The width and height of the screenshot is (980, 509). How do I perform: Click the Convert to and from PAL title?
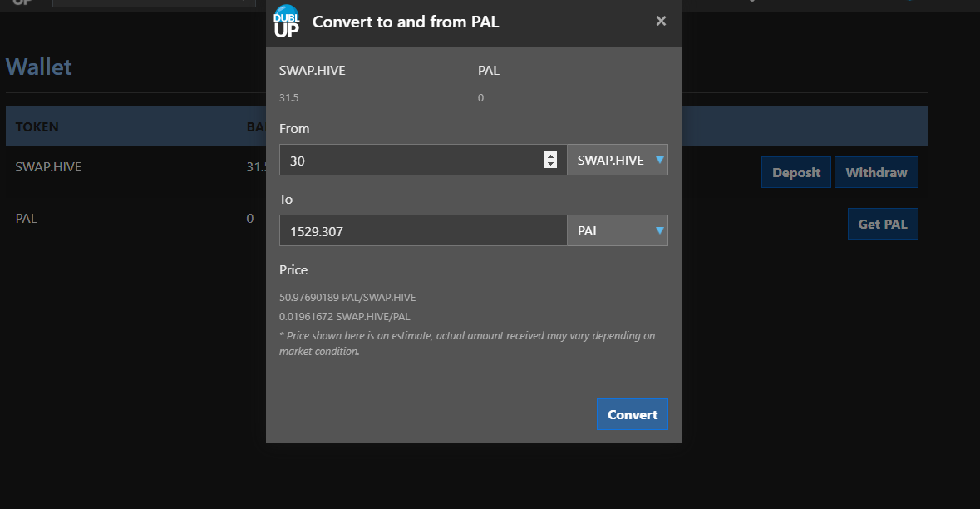point(406,22)
